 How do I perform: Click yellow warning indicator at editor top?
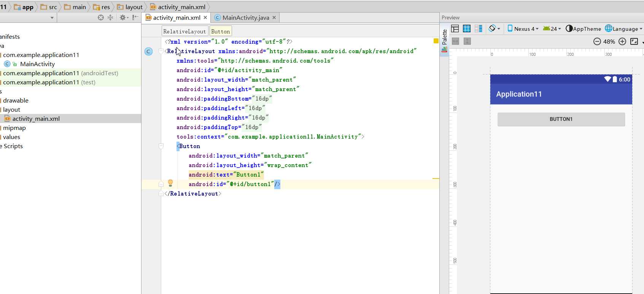[x=436, y=41]
